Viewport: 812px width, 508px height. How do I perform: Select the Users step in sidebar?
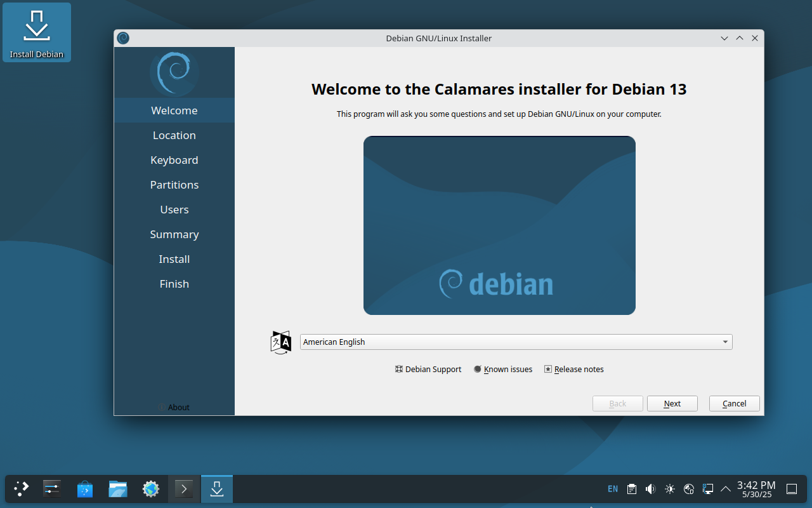click(174, 210)
